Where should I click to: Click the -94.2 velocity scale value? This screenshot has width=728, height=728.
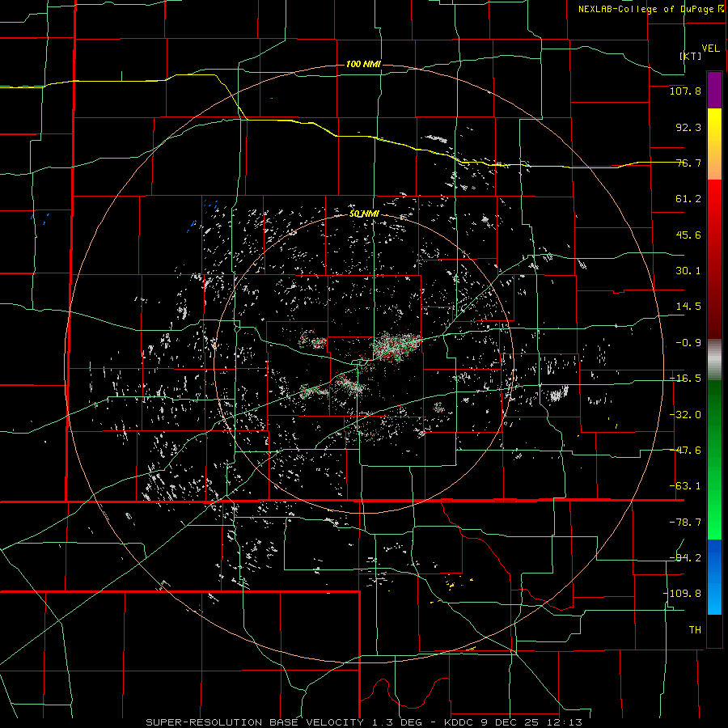[685, 557]
